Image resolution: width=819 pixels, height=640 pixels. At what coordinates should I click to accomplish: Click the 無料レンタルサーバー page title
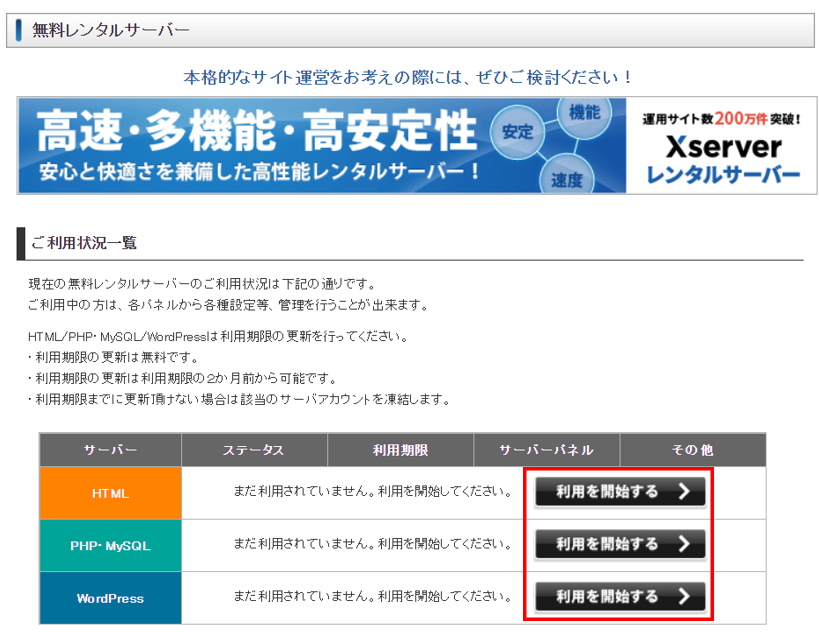(x=111, y=30)
